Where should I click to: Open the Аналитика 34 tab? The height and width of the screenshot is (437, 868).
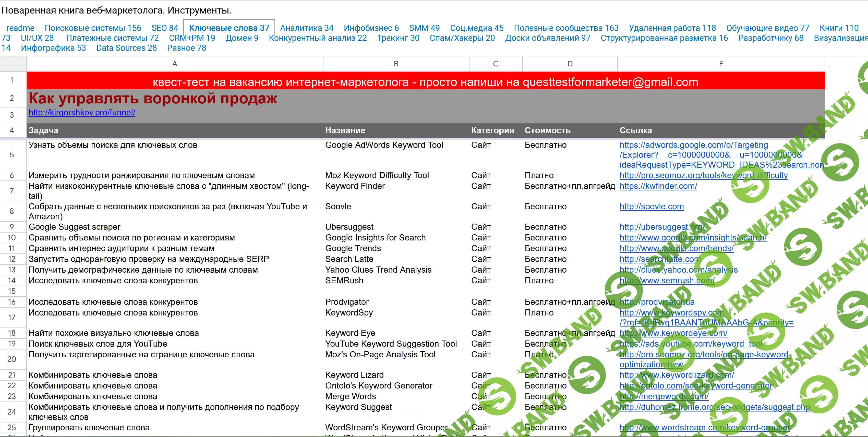(x=306, y=28)
